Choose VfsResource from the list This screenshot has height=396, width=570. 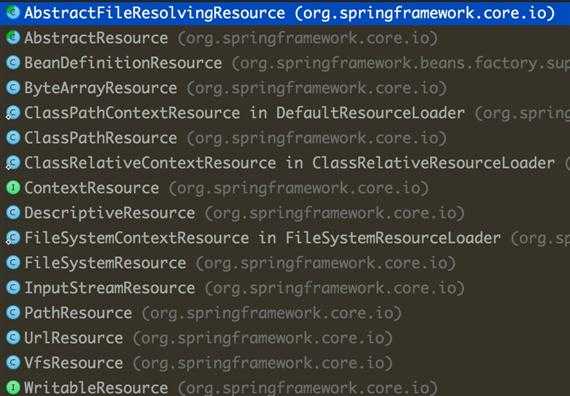pos(285,363)
